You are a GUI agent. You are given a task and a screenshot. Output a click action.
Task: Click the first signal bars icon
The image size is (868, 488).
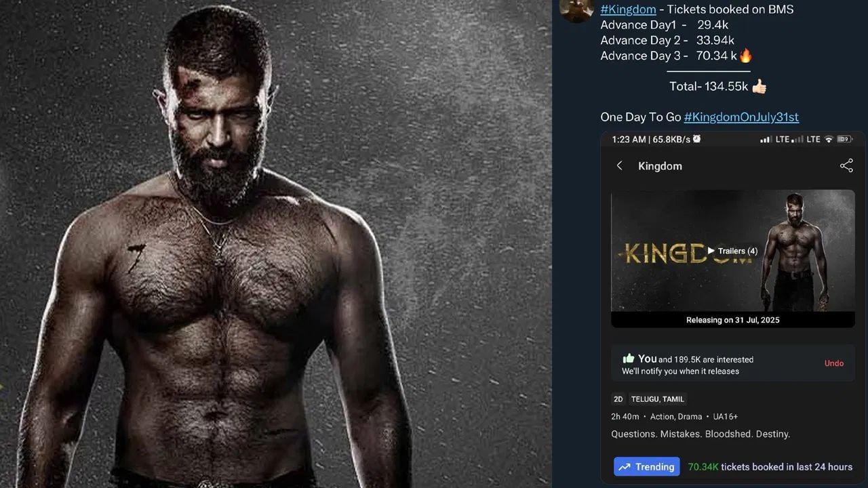766,139
